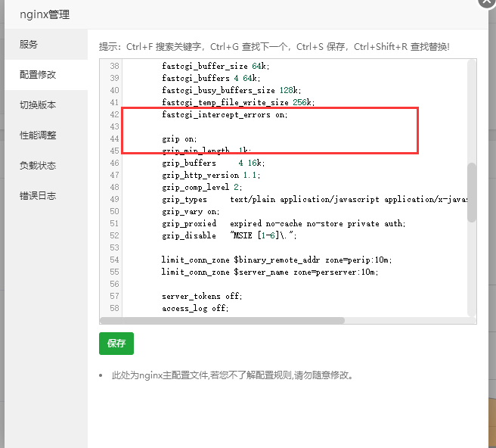This screenshot has height=448, width=496.
Task: View the 负载状态 tab
Action: (x=46, y=165)
